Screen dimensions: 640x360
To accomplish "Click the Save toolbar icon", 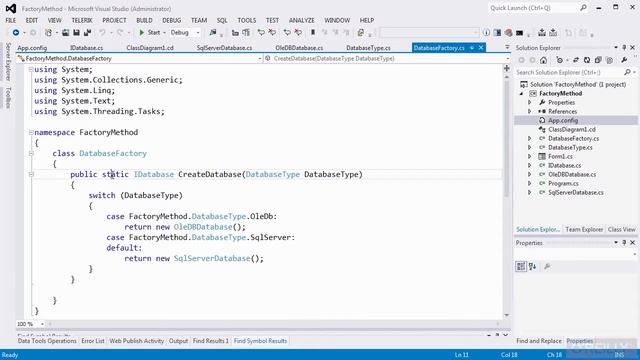I will click(76, 32).
